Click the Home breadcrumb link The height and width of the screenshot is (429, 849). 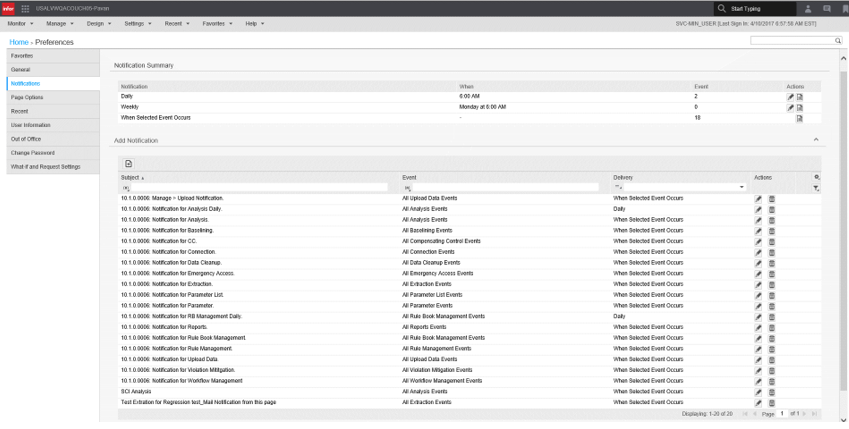pos(18,42)
